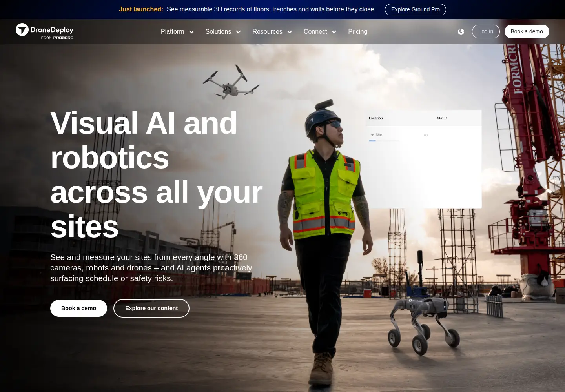Open the Connect menu
The image size is (565, 392).
[x=315, y=32]
